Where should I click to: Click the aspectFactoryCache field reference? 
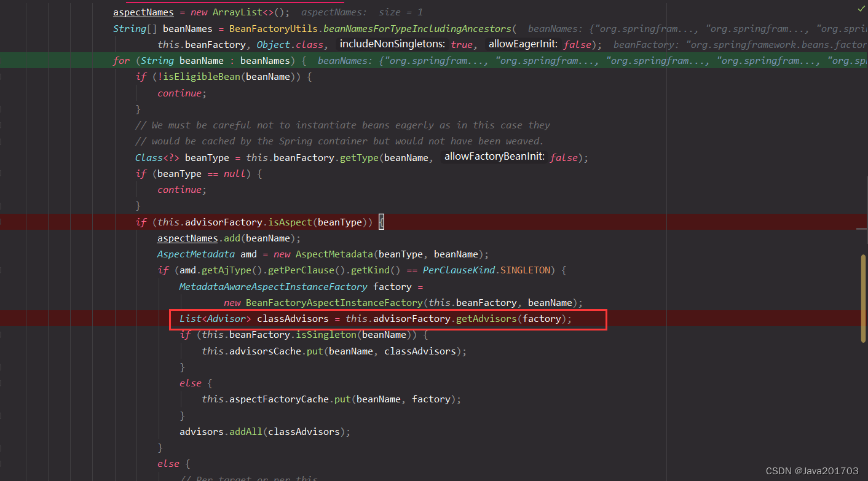(278, 399)
